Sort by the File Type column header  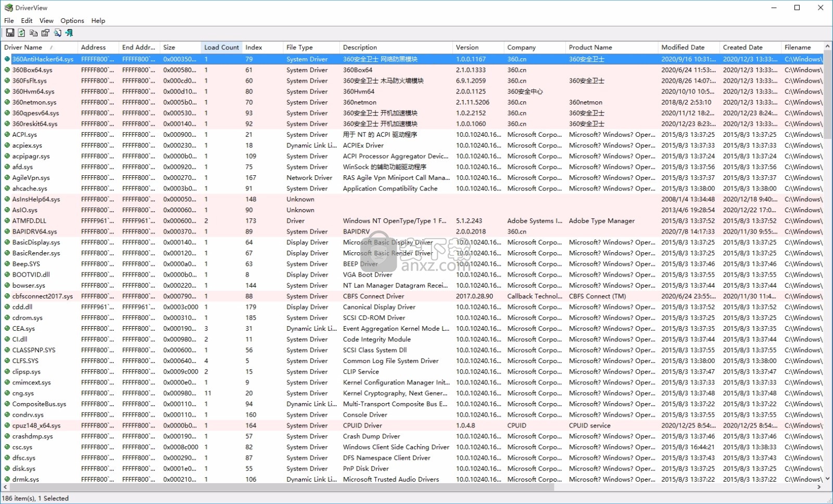(x=311, y=47)
